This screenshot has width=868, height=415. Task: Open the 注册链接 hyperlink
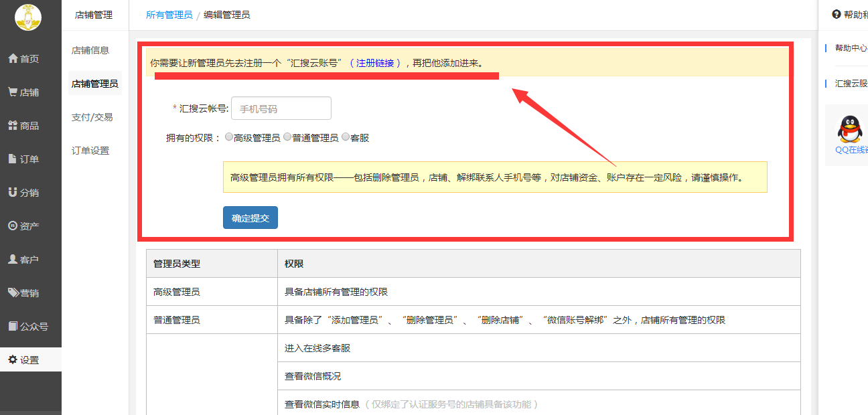pos(374,63)
